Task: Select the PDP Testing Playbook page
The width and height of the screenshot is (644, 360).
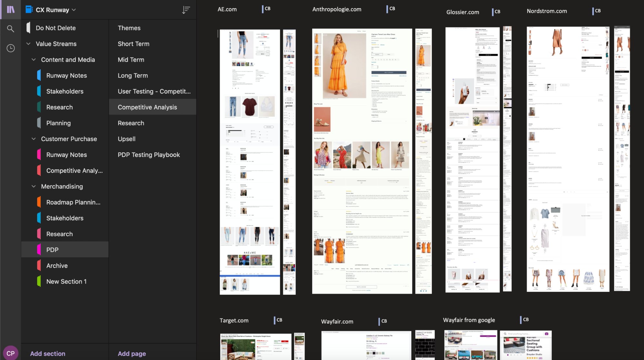Action: [149, 155]
